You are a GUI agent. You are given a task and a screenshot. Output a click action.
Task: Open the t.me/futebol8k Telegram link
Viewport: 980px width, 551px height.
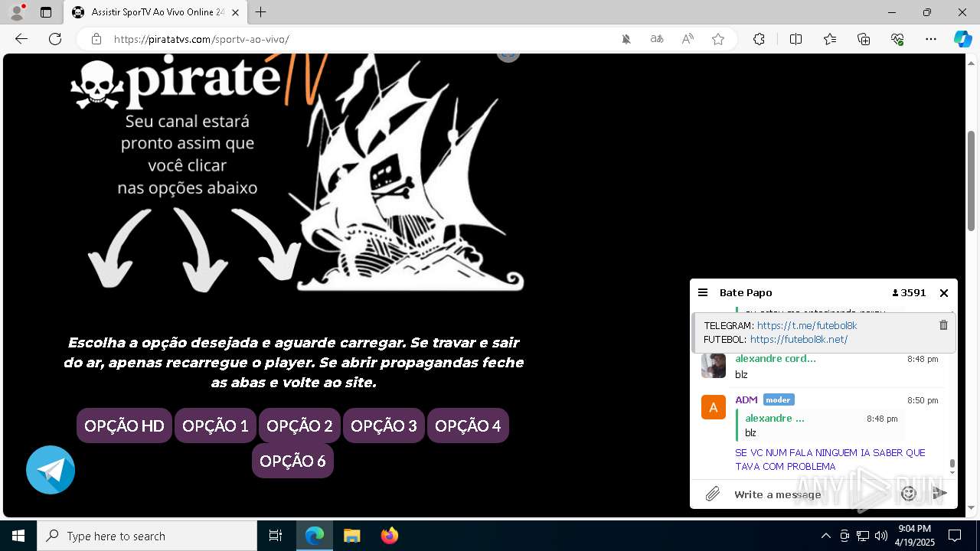(807, 325)
